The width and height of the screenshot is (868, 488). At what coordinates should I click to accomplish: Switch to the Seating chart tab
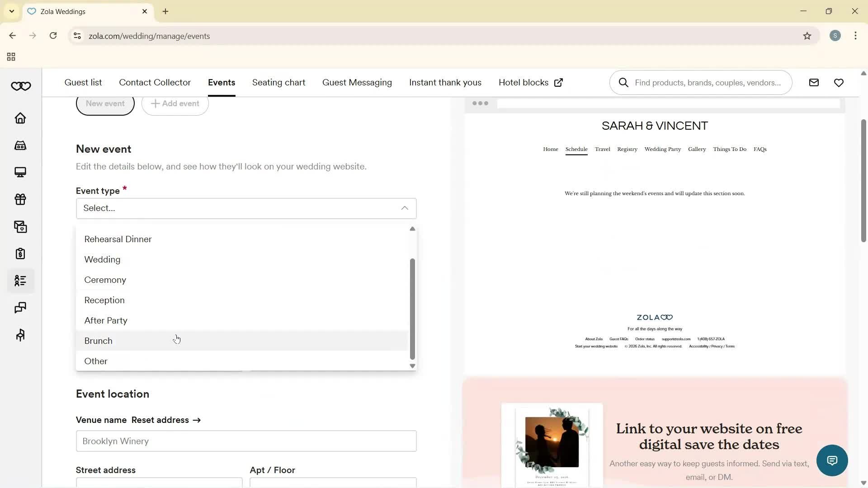(x=278, y=82)
